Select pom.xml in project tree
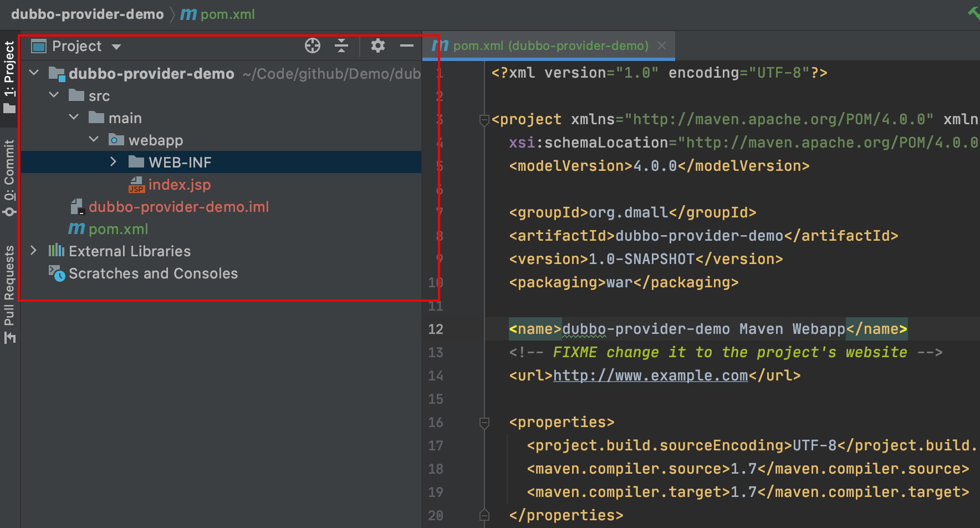This screenshot has width=980, height=528. 118,229
